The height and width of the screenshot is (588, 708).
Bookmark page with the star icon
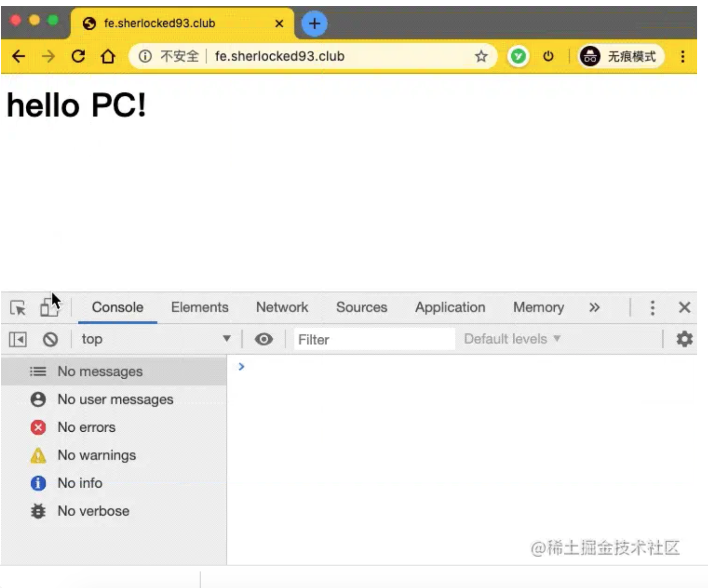[x=481, y=56]
